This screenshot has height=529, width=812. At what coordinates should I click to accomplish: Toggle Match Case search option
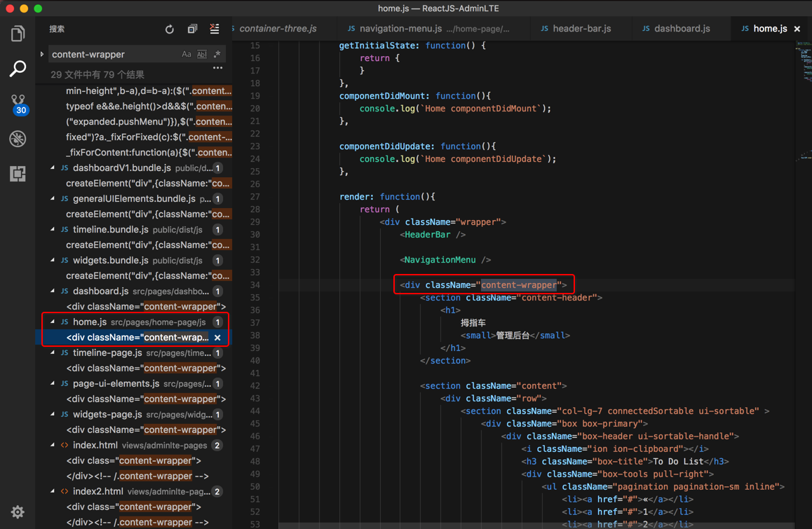(x=186, y=54)
